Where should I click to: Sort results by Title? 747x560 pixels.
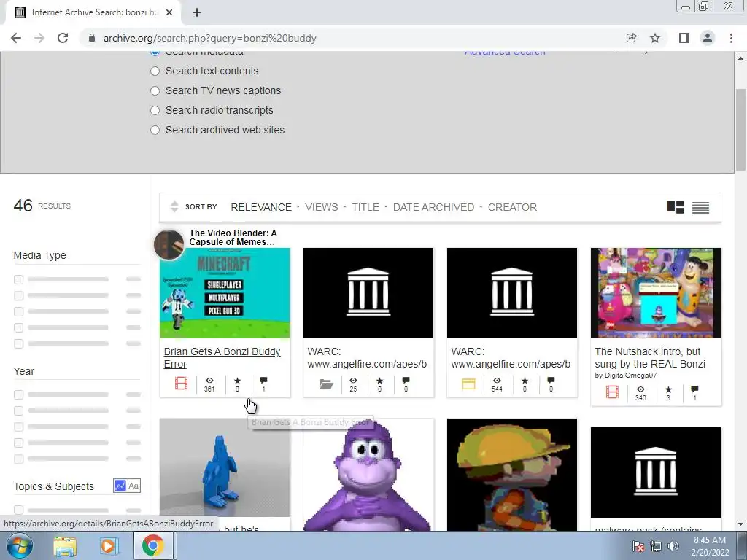tap(365, 207)
